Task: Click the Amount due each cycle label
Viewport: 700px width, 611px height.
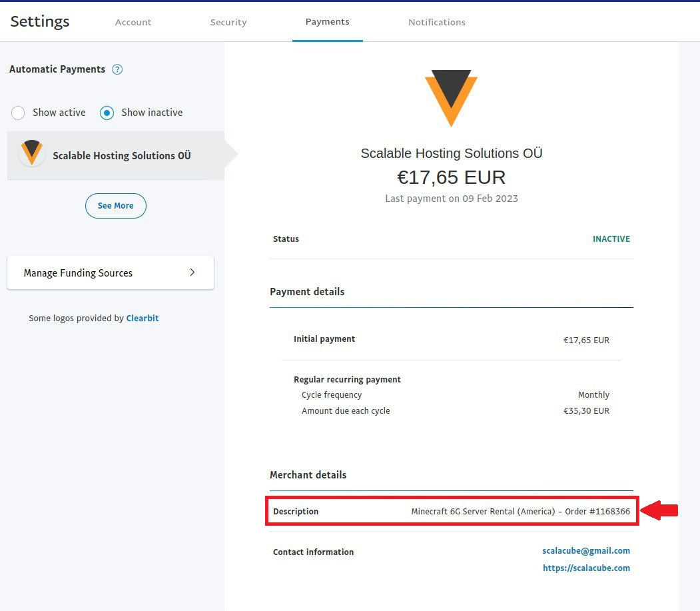Action: tap(346, 410)
